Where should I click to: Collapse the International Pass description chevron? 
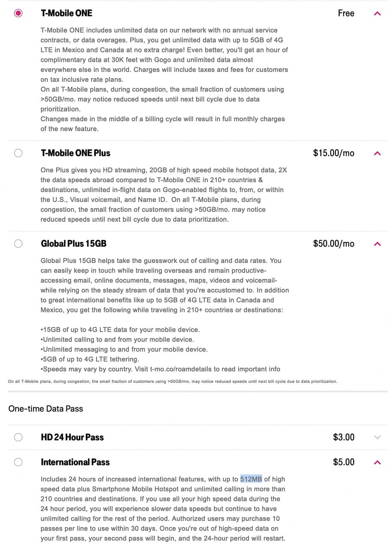377,462
